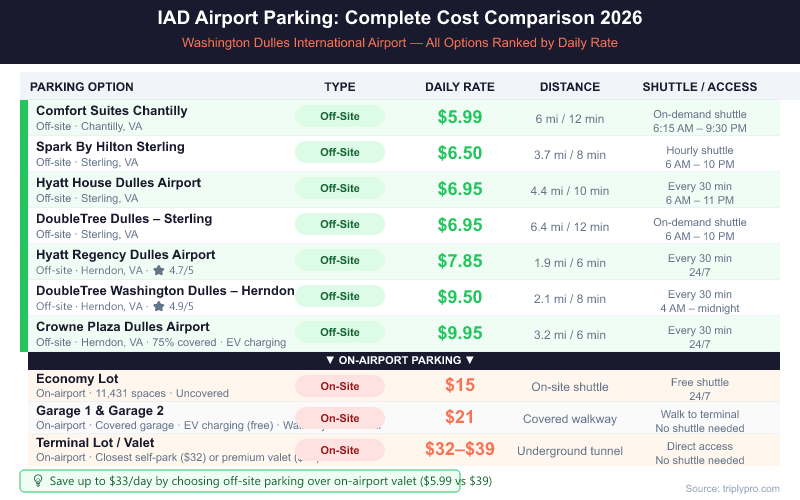This screenshot has width=800, height=500.
Task: Click the star icon beside the 4.7/5 rating
Action: click(x=158, y=271)
